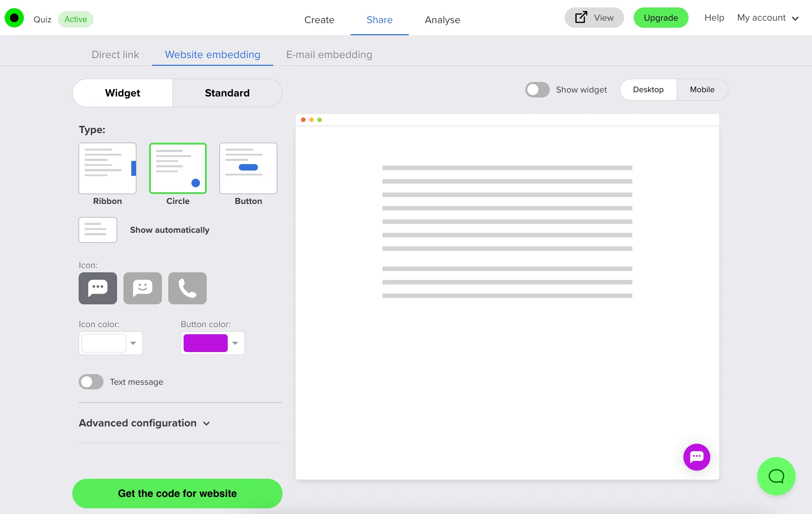This screenshot has height=514, width=812.
Task: Switch preview to Mobile mode
Action: (x=702, y=89)
